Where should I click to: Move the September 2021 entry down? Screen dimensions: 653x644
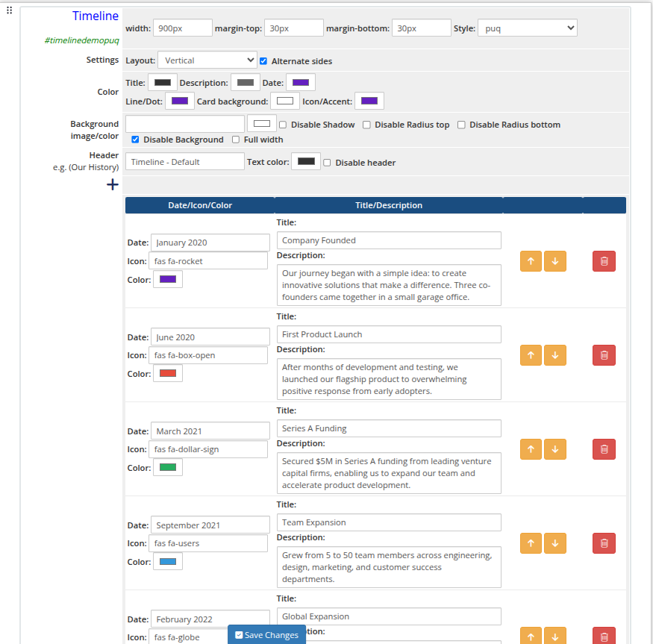click(x=555, y=543)
